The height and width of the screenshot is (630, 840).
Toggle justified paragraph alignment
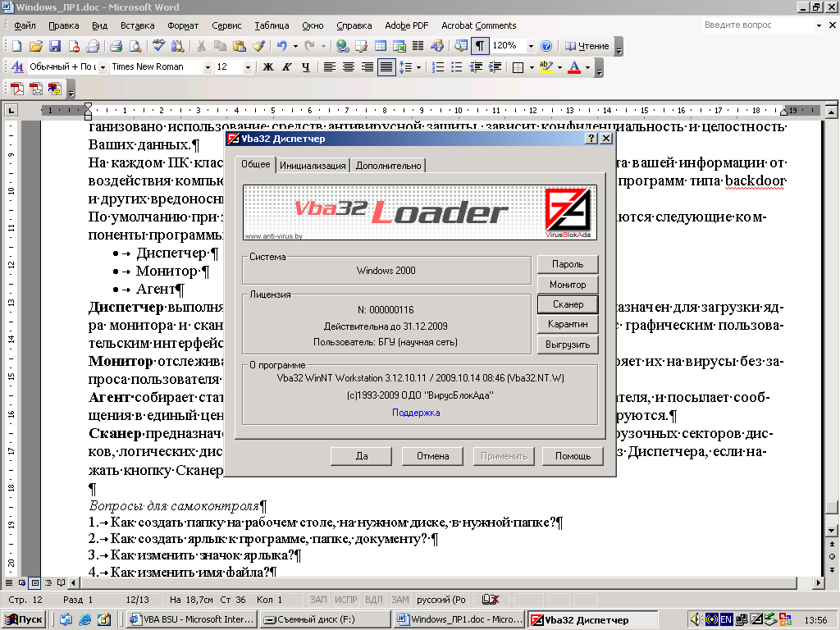click(x=386, y=67)
